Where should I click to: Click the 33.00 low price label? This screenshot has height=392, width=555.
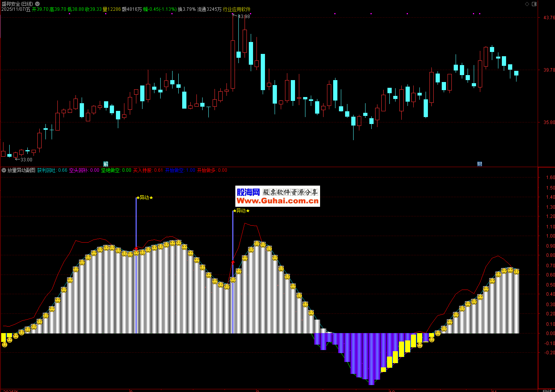[x=26, y=160]
